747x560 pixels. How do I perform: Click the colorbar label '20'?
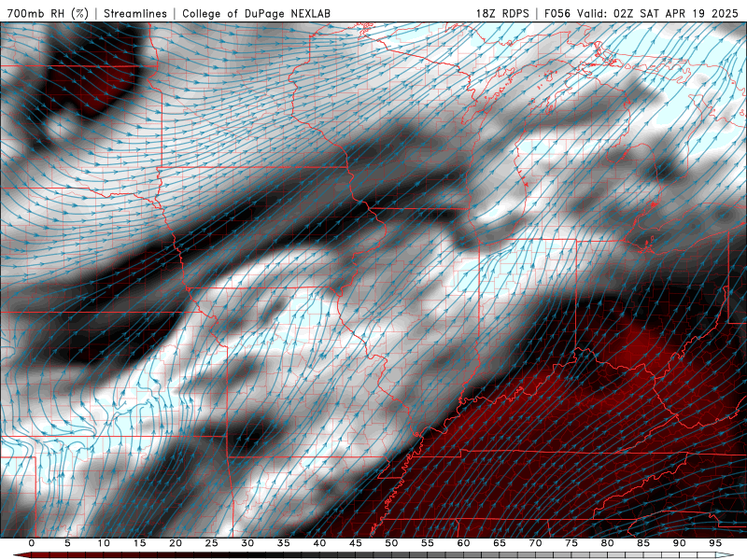point(176,543)
